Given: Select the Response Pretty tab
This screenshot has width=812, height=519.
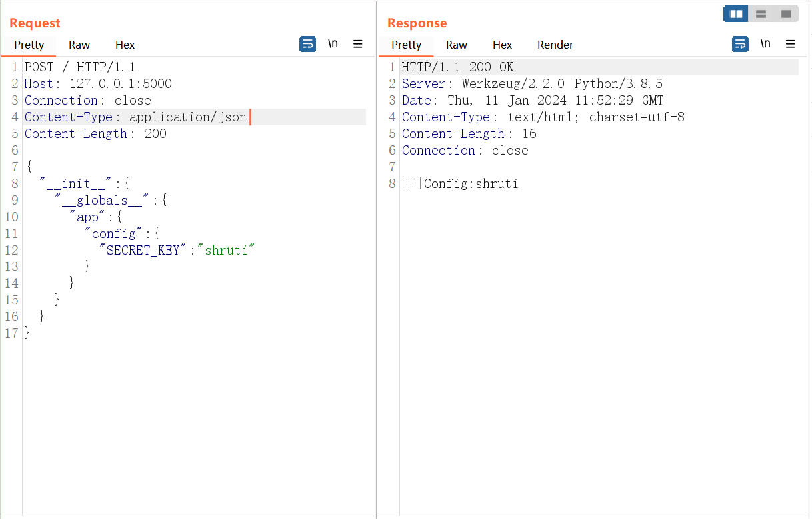Looking at the screenshot, I should [406, 45].
